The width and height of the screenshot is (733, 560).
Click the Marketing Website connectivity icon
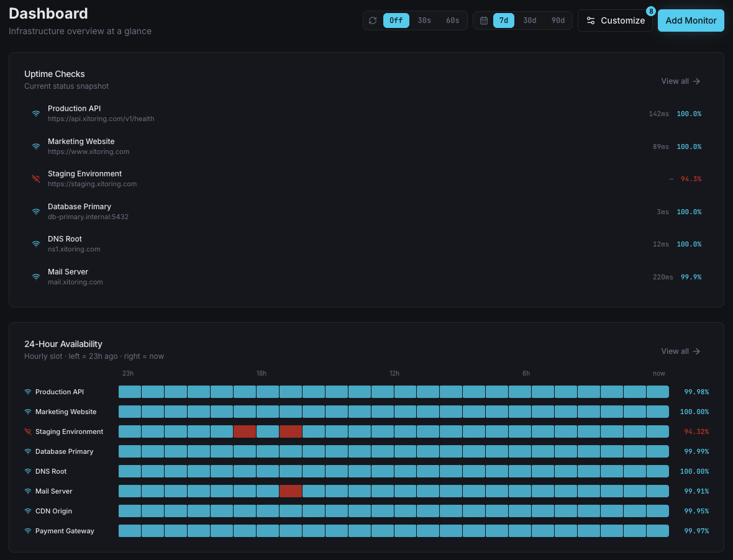pyautogui.click(x=35, y=147)
